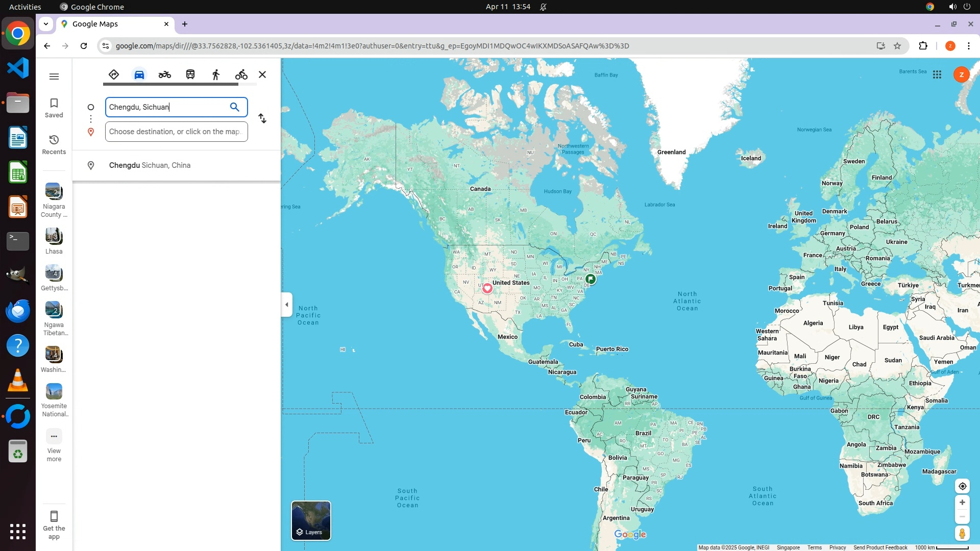
Task: Open the hamburger main menu
Action: pos(54,77)
